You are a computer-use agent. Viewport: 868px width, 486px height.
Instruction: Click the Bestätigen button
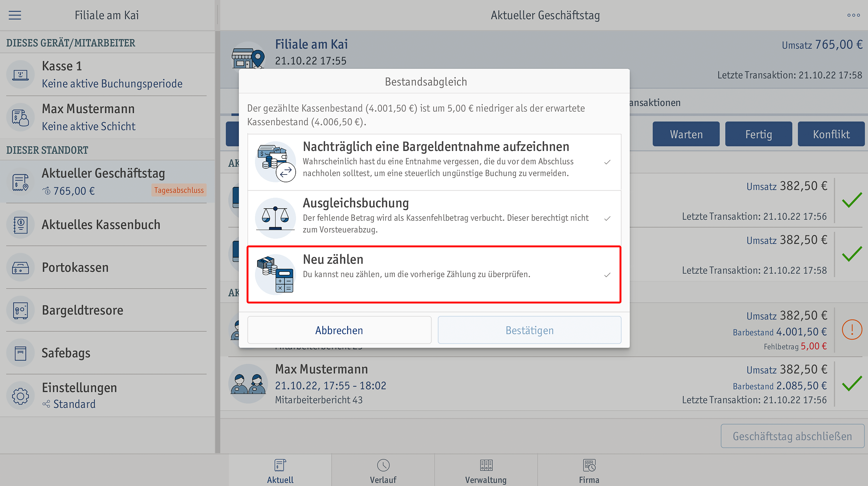(529, 330)
